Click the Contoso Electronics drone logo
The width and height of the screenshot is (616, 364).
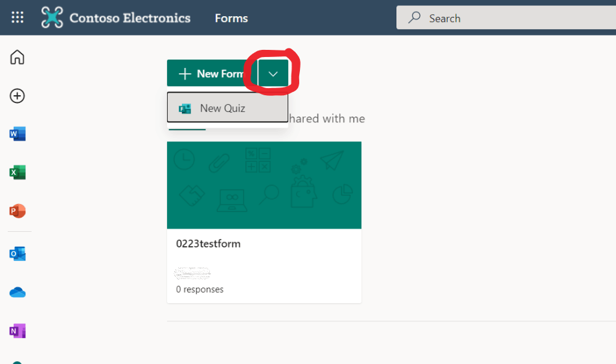pyautogui.click(x=52, y=17)
